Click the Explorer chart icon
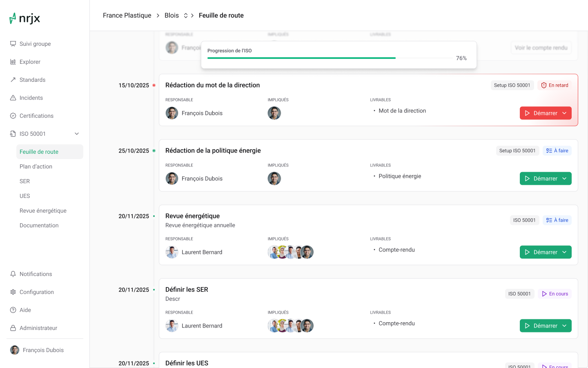 tap(13, 62)
